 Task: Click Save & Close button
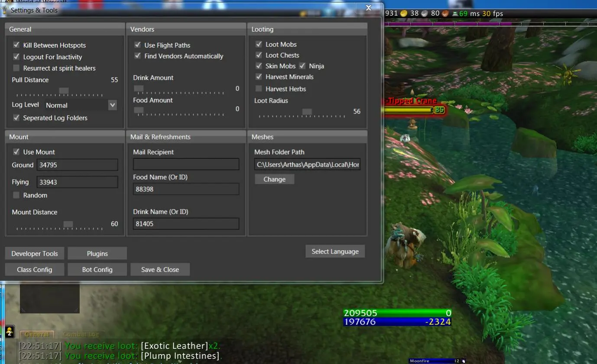coord(160,270)
